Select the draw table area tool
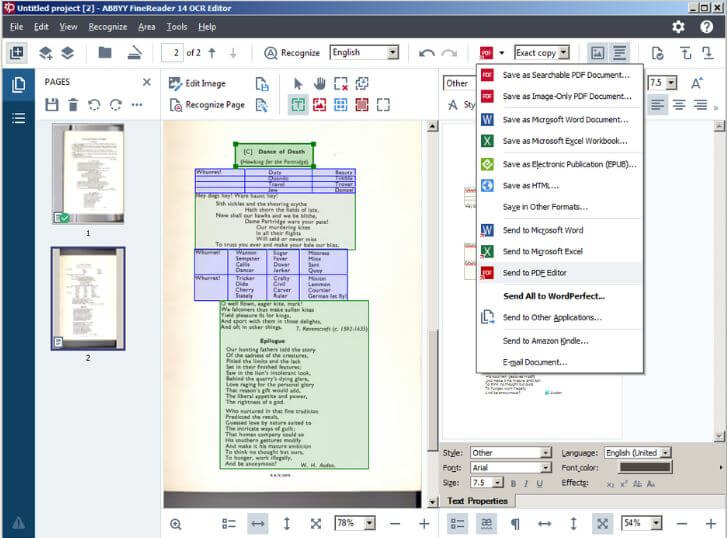Screen dimensions: 727x538 (x=341, y=105)
